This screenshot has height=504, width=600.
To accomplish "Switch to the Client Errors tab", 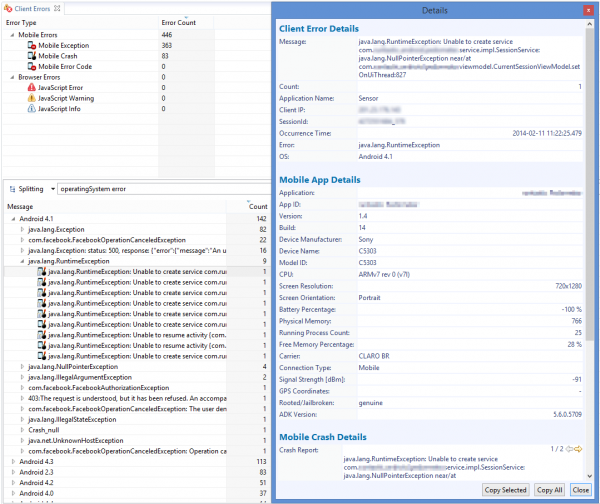I will [x=32, y=8].
